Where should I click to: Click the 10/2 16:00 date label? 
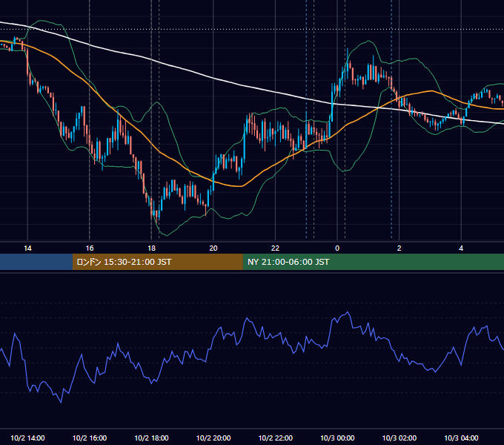click(90, 438)
